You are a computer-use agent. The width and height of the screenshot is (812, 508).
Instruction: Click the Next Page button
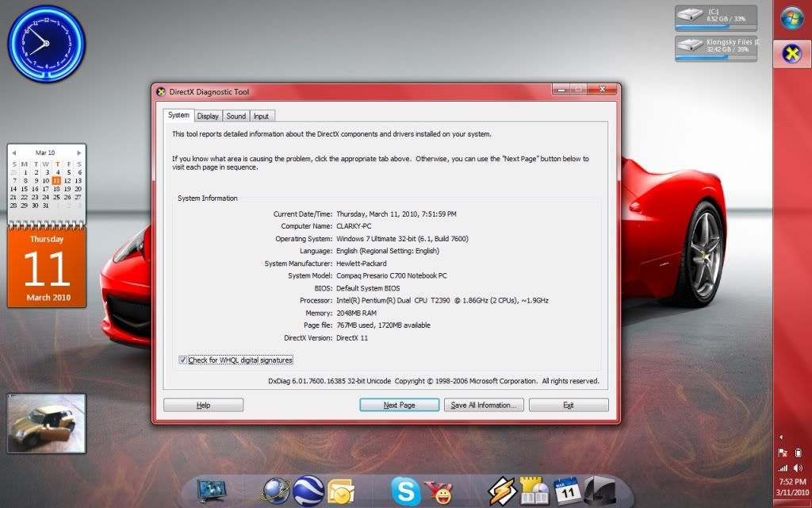click(x=400, y=405)
